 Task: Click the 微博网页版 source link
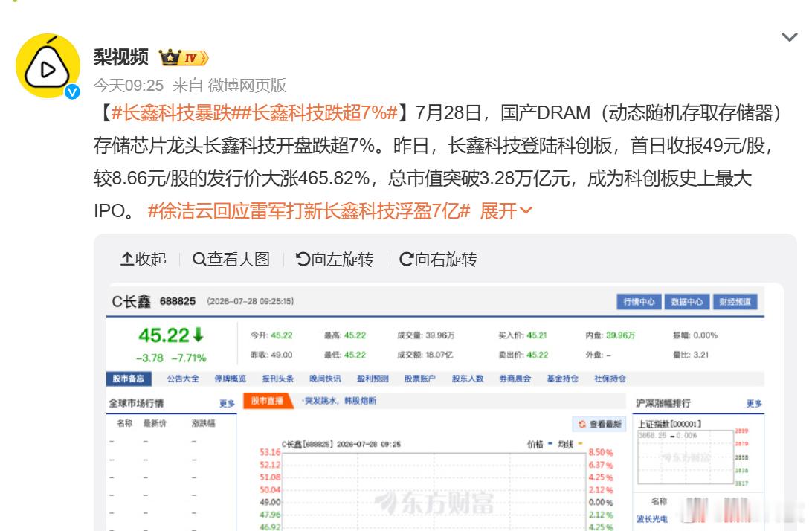247,85
